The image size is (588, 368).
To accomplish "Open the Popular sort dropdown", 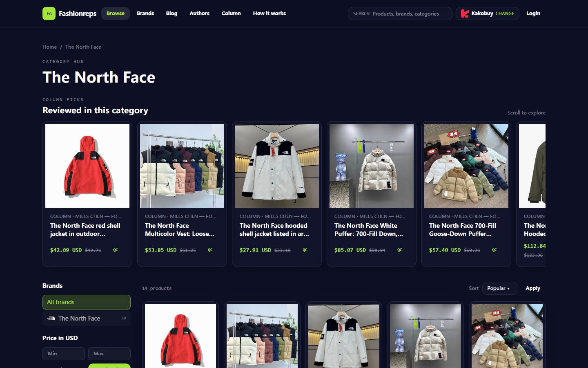I will coord(499,288).
